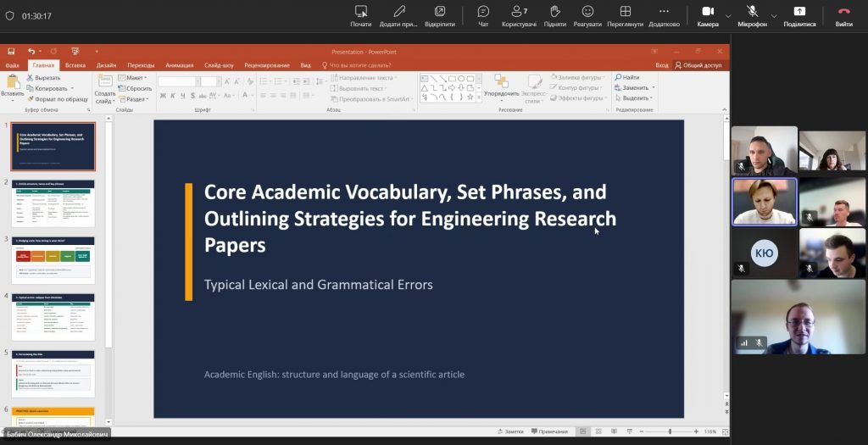The width and height of the screenshot is (868, 445).
Task: Pop out the shared content window
Action: [440, 16]
